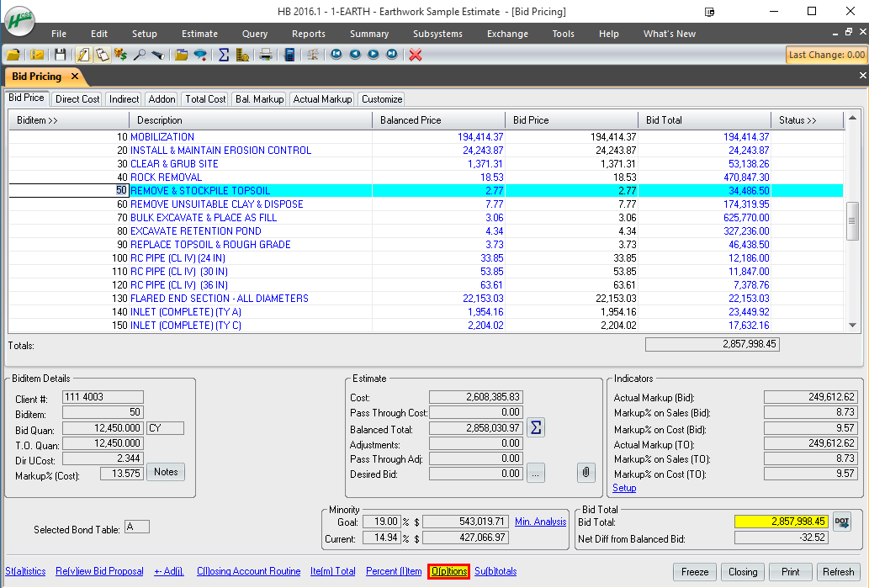869x588 pixels.
Task: Click the pencil and paper edit icon
Action: pos(83,55)
